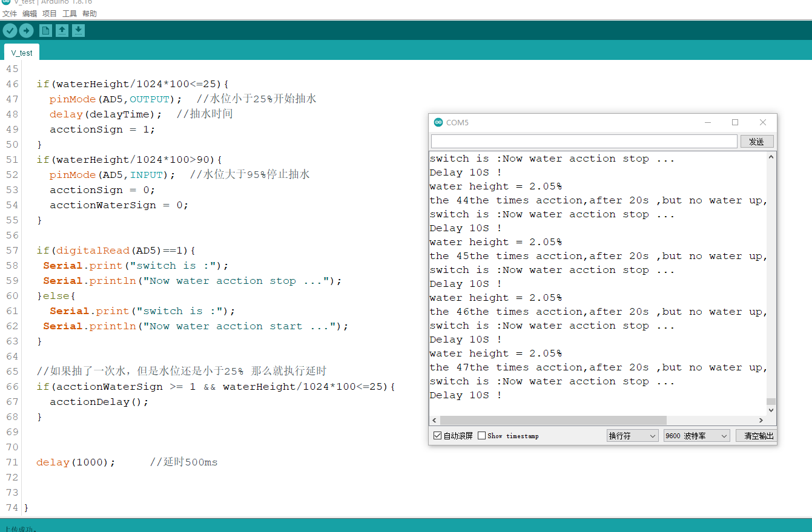
Task: Minimize the COM5 serial monitor window
Action: 707,122
